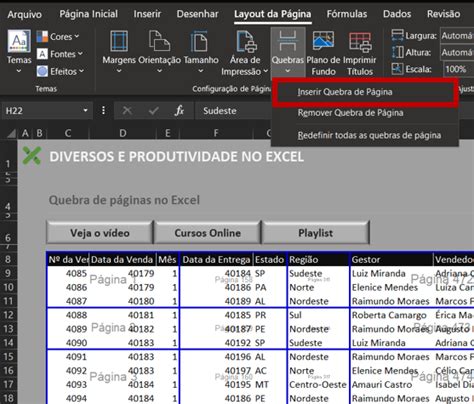Click the Altura height icon

tap(397, 52)
